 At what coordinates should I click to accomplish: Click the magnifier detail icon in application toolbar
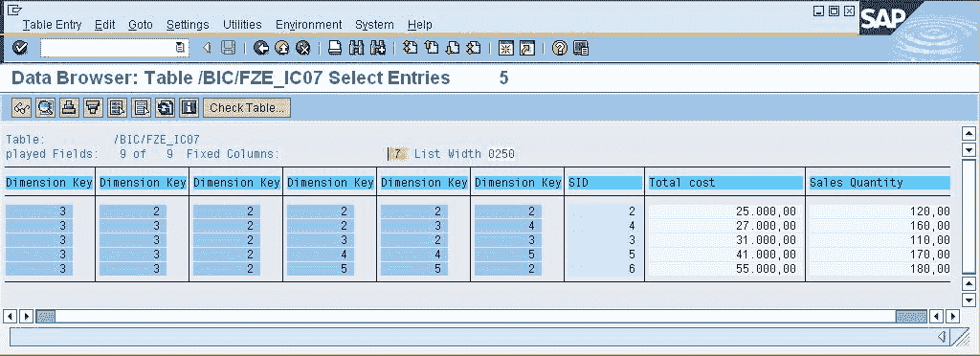click(46, 107)
